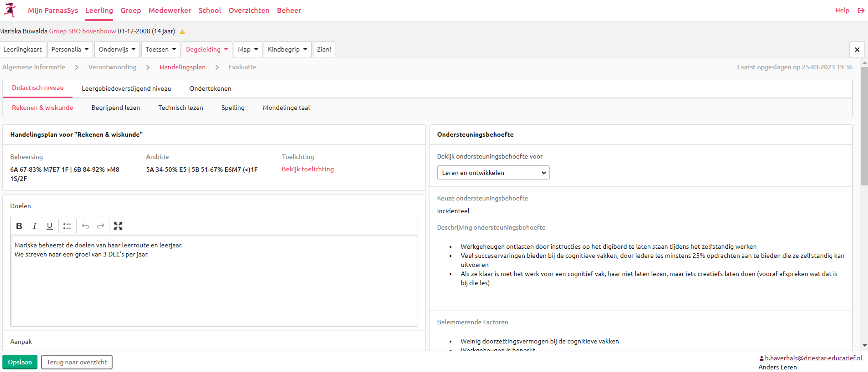
Task: Click the Terug naar overzicht button
Action: [76, 362]
